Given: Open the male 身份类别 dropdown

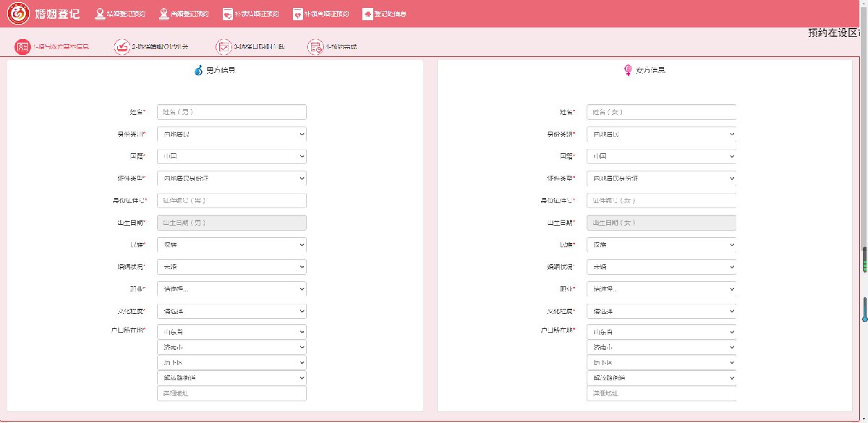Looking at the screenshot, I should (231, 134).
